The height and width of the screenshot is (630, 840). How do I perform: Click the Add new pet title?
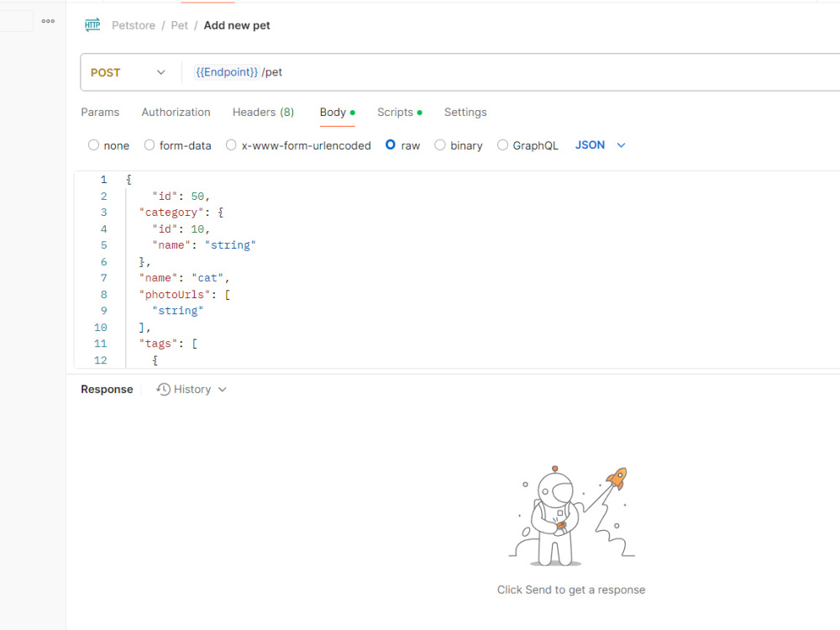click(x=237, y=25)
